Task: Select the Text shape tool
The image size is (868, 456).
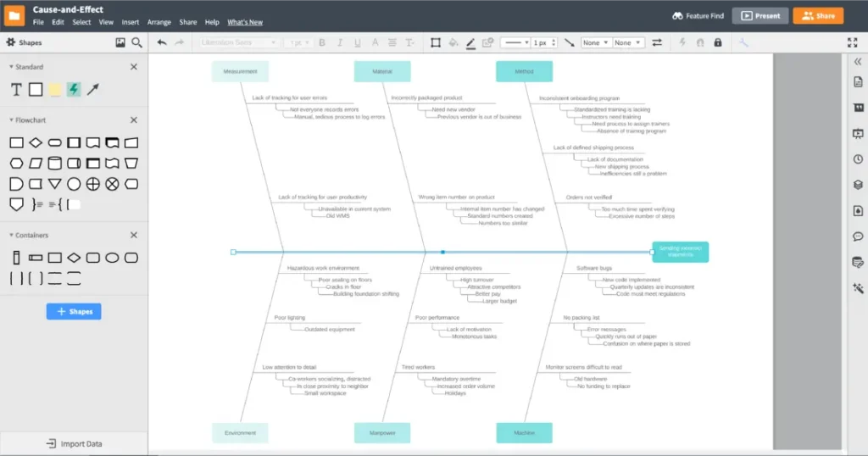Action: tap(16, 89)
